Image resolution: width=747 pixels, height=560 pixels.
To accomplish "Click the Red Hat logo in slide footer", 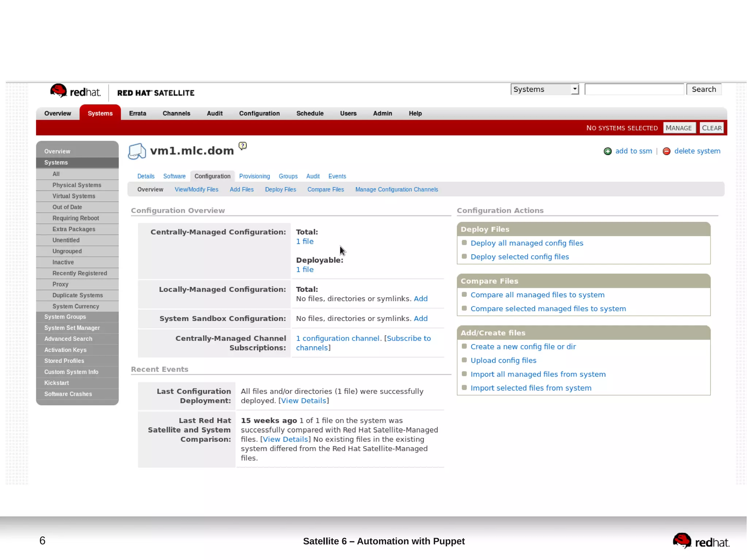I will 701,541.
